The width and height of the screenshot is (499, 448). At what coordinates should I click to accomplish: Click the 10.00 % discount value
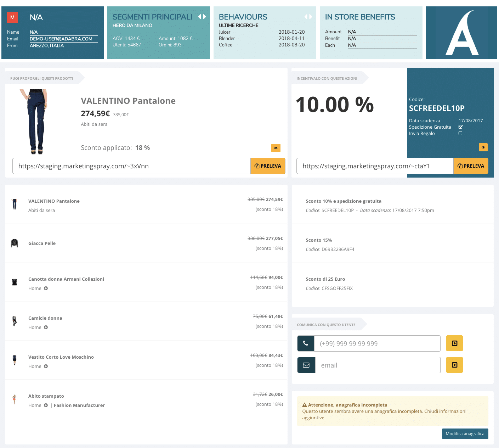[335, 105]
